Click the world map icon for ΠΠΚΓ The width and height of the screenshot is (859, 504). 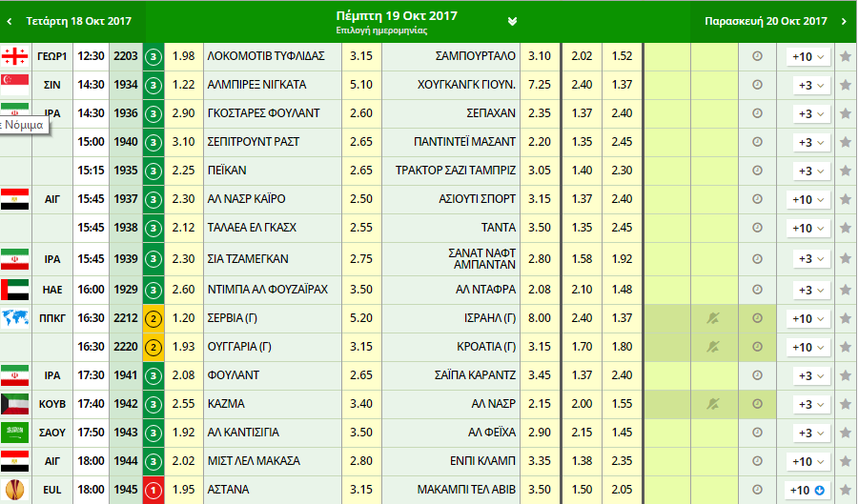click(x=15, y=318)
